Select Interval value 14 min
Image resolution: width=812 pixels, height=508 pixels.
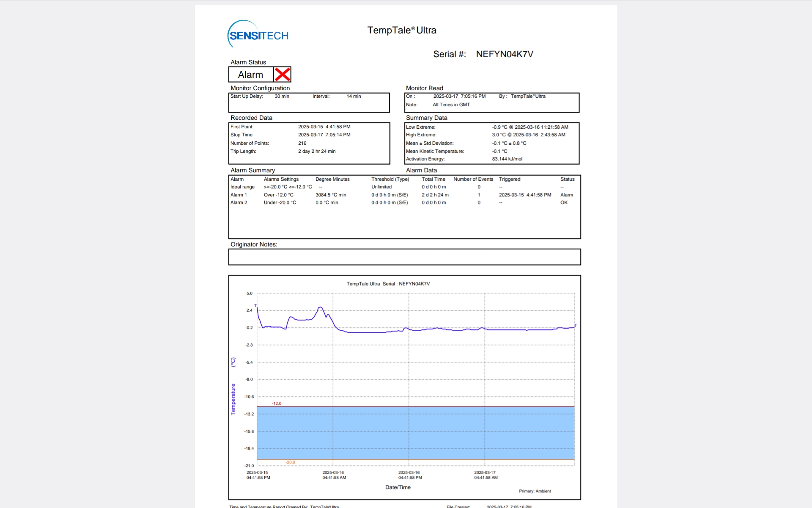tap(354, 96)
